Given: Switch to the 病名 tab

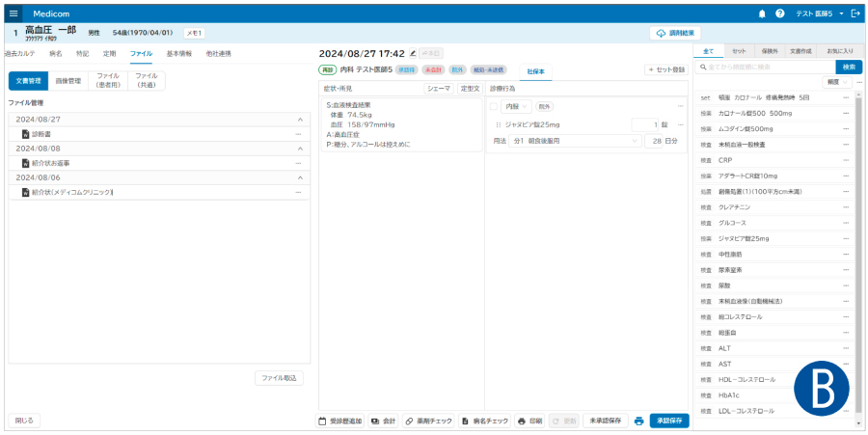Looking at the screenshot, I should click(56, 53).
